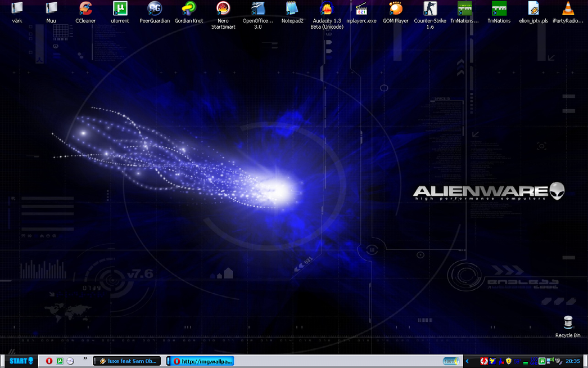Launch PeerGuardian from the desktop
Image resolution: width=588 pixels, height=368 pixels.
point(155,12)
